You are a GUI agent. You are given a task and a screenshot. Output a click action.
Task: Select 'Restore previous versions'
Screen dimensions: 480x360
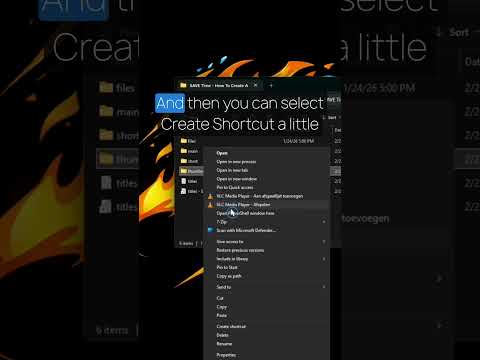click(x=267, y=250)
